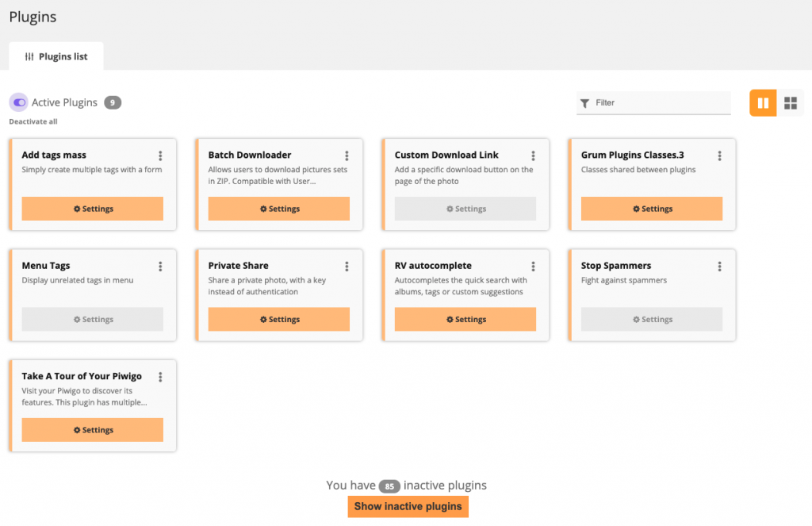Open Settings for Add tags mass

93,209
